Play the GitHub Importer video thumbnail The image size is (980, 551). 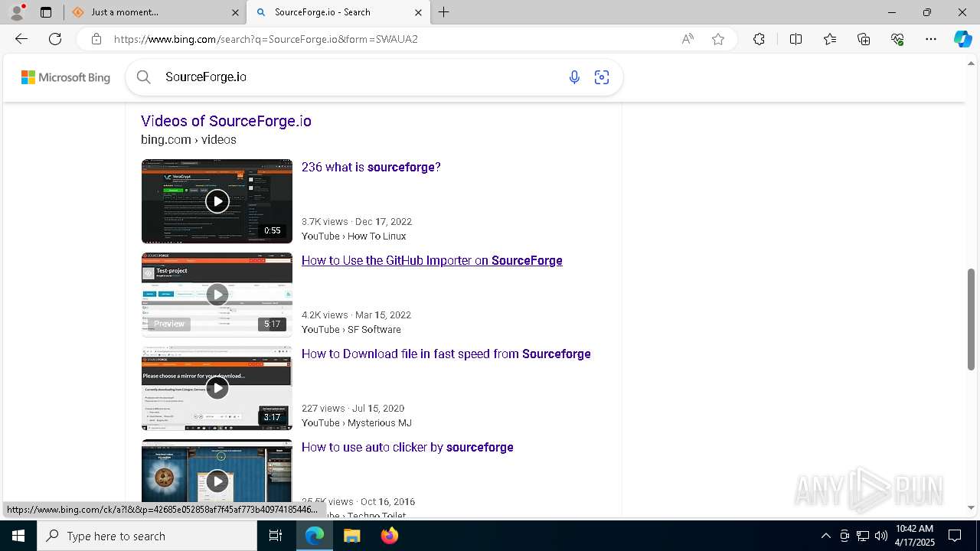pos(217,295)
